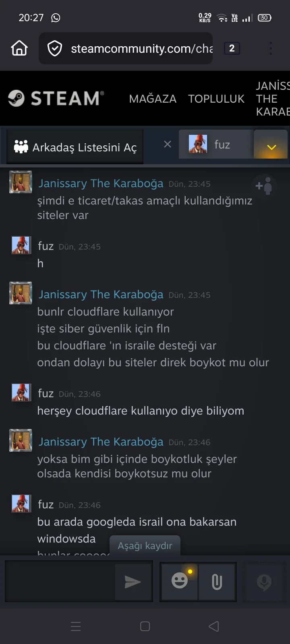The width and height of the screenshot is (290, 644).
Task: Tap the steamcommunity.com address bar
Action: [x=126, y=48]
